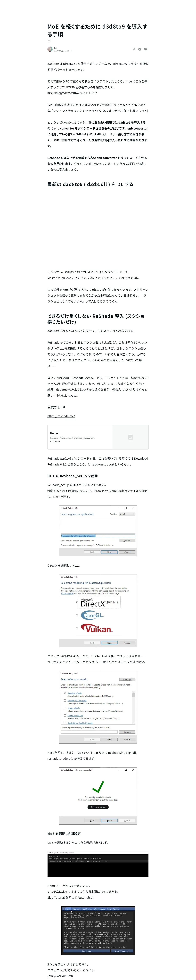The image size is (196, 980).
Task: Select the OpenGL radio button
Action: coord(77,615)
